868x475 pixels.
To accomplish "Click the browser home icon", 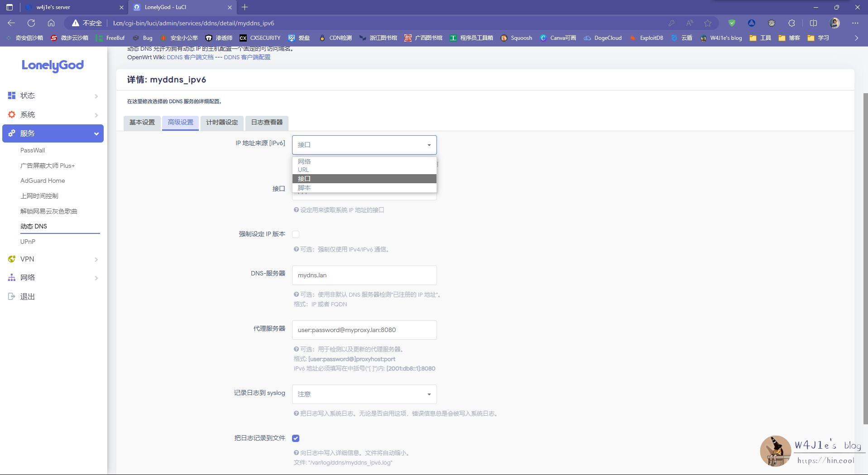I will [51, 23].
